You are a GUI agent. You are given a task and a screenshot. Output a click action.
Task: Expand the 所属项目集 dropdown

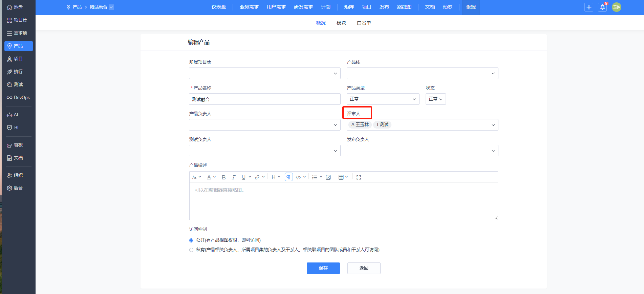click(x=264, y=73)
